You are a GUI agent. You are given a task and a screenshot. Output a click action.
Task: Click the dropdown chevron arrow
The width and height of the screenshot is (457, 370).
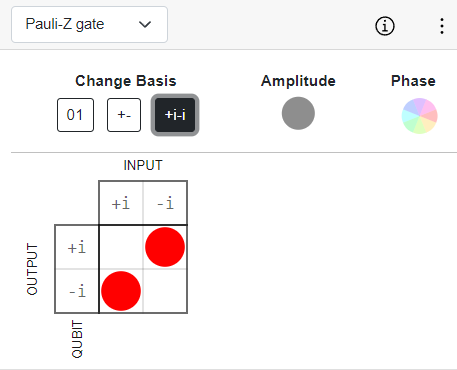pos(145,24)
